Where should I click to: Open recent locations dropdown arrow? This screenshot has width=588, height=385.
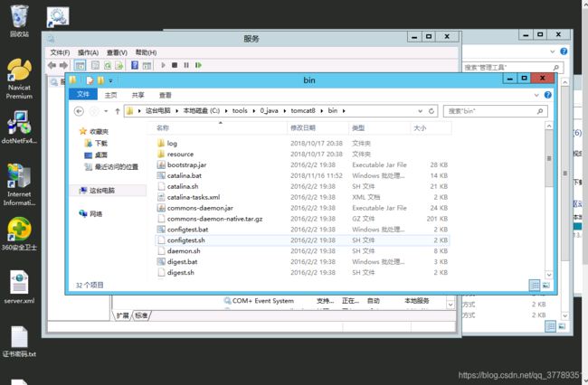[106, 111]
